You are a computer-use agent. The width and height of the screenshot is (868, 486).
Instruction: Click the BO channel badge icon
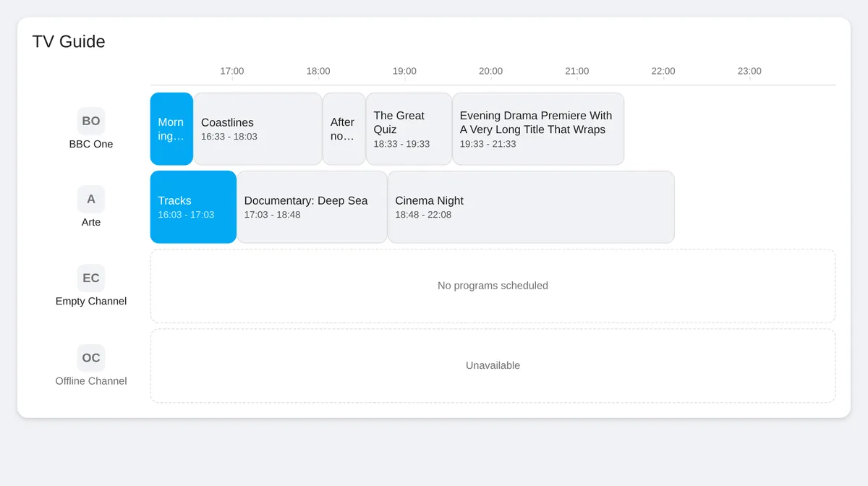coord(91,121)
